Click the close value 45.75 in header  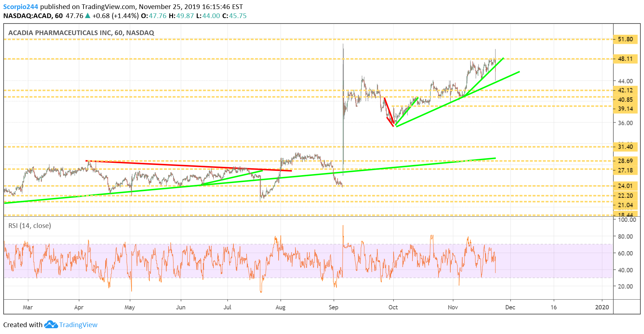[238, 16]
